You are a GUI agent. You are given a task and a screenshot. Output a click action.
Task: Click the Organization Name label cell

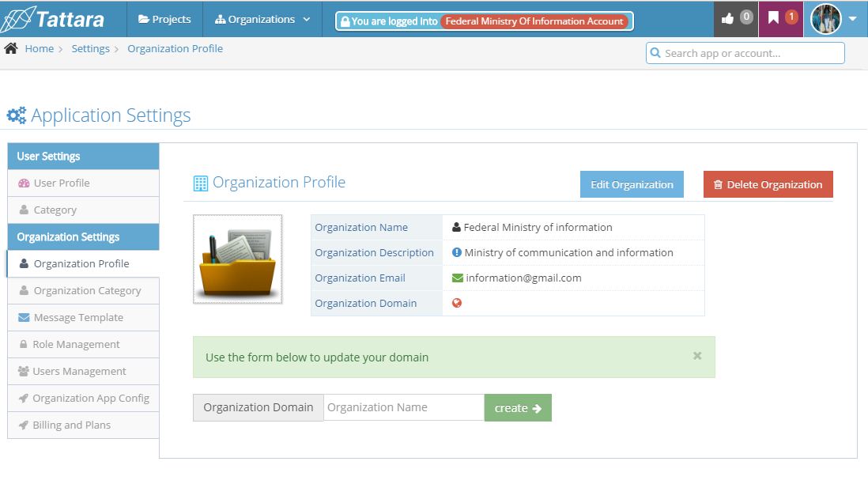click(377, 227)
